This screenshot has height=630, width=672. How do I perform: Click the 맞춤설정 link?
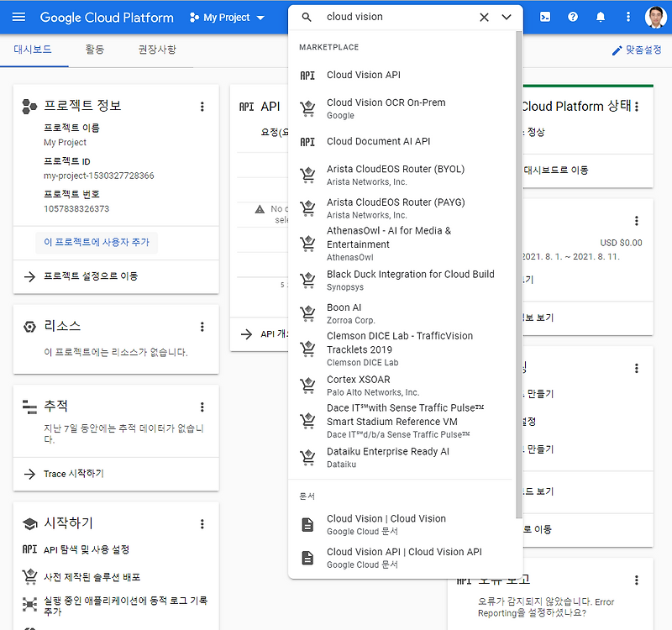click(x=643, y=50)
